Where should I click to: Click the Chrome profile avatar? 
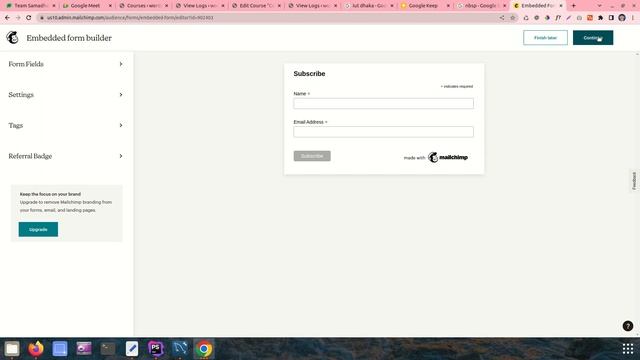tap(622, 18)
